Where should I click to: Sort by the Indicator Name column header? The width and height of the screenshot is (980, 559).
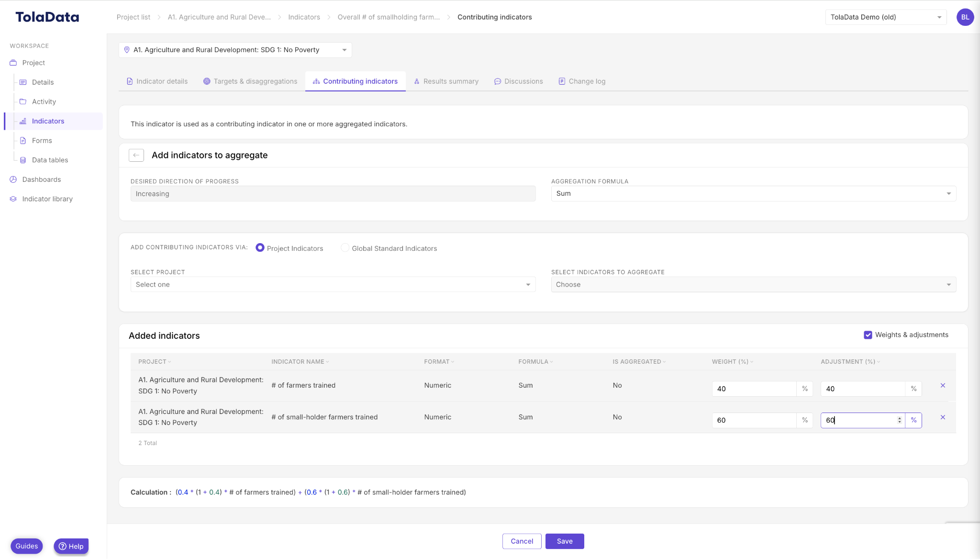tap(300, 362)
